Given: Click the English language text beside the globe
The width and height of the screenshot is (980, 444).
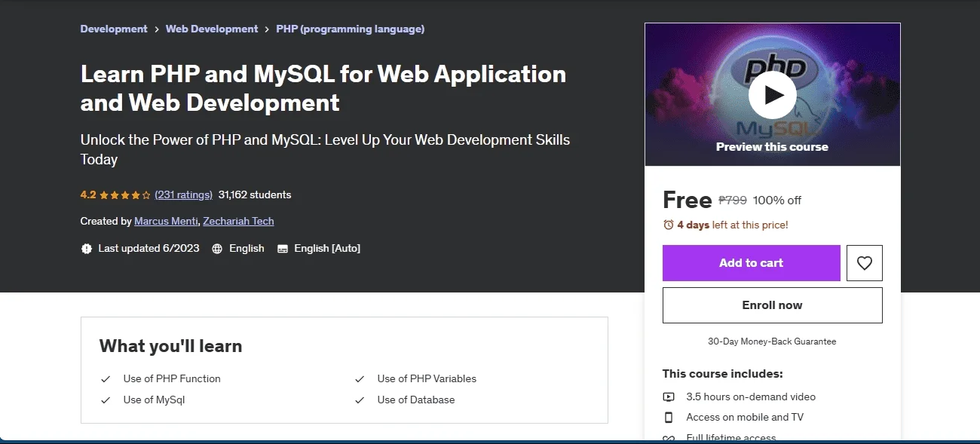Looking at the screenshot, I should point(247,248).
